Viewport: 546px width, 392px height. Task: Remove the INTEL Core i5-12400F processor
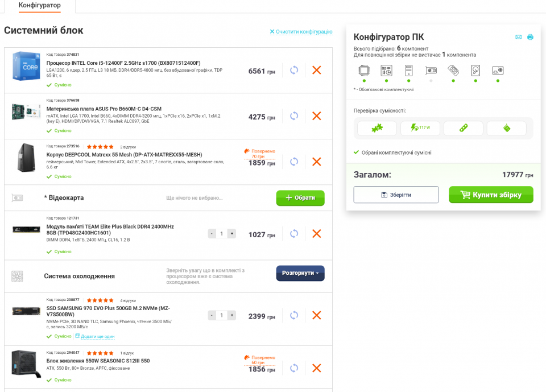[x=317, y=70]
